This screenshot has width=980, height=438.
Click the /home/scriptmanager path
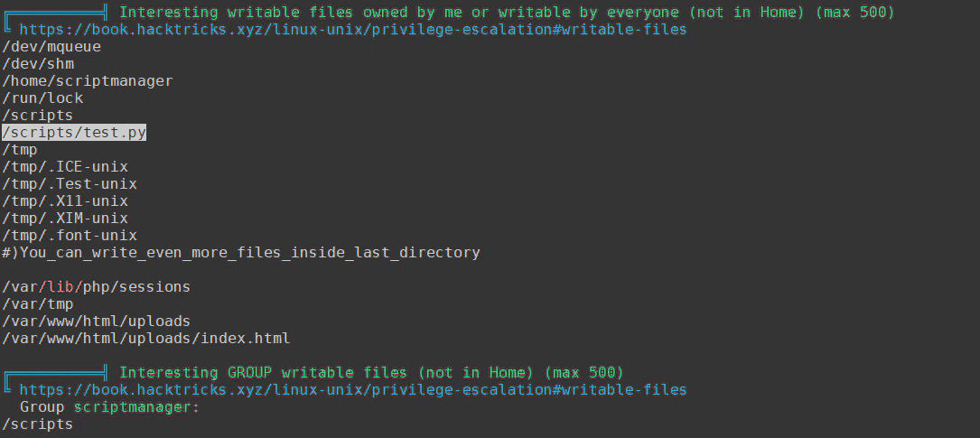88,81
